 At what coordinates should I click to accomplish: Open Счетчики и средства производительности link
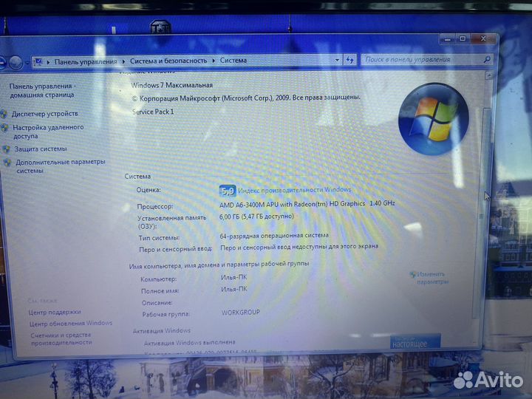click(x=61, y=338)
